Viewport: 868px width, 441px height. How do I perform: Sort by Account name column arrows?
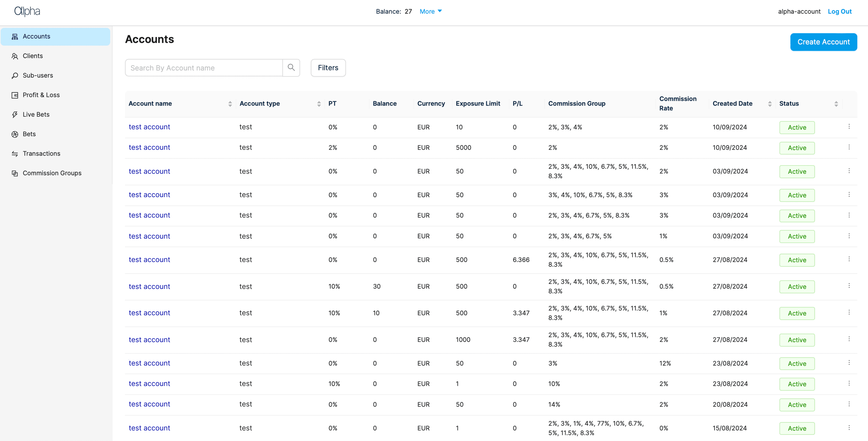(x=230, y=104)
